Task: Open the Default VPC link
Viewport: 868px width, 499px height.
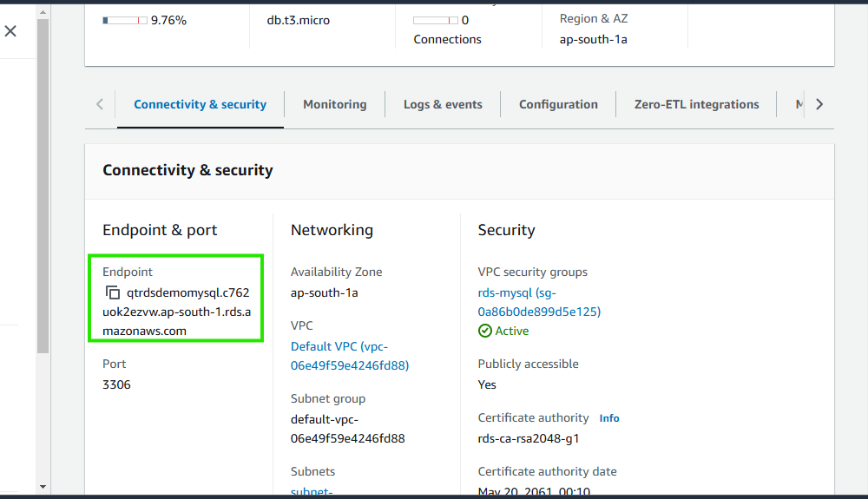Action: [x=350, y=356]
